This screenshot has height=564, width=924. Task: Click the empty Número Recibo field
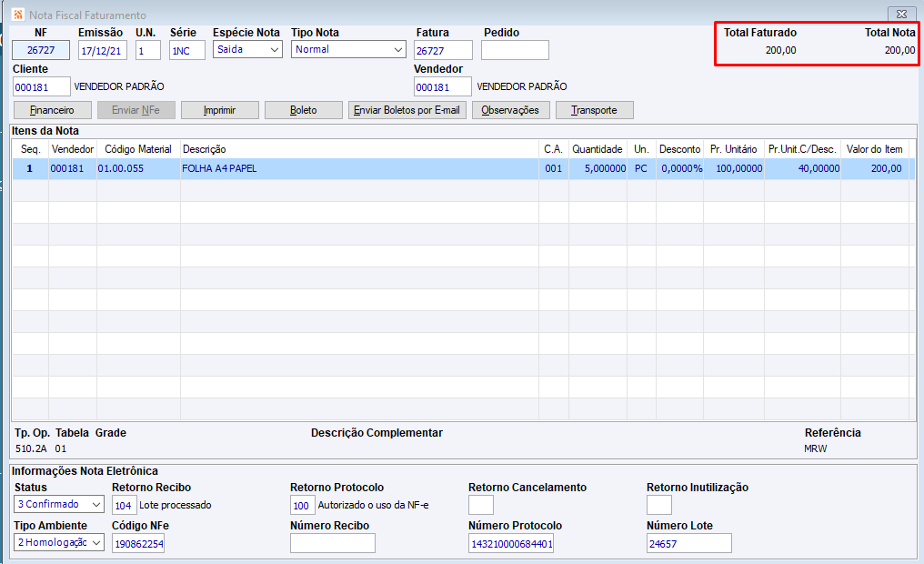coord(332,543)
